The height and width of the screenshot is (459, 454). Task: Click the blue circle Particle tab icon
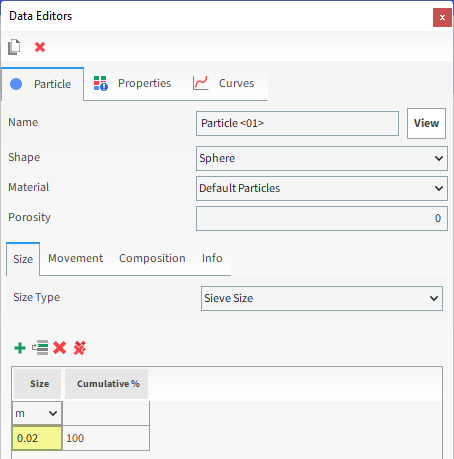click(x=16, y=84)
